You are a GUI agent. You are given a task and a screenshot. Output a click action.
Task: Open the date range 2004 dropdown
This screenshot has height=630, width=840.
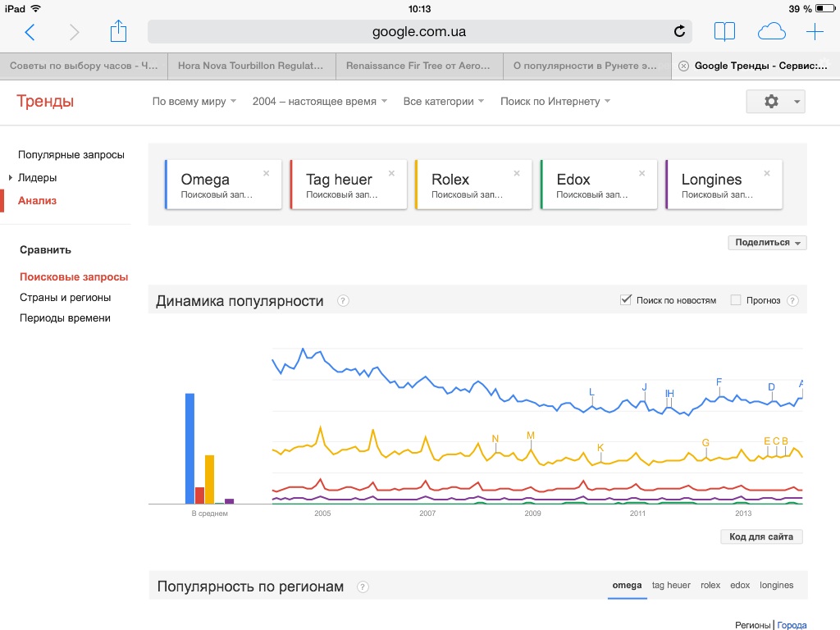319,102
